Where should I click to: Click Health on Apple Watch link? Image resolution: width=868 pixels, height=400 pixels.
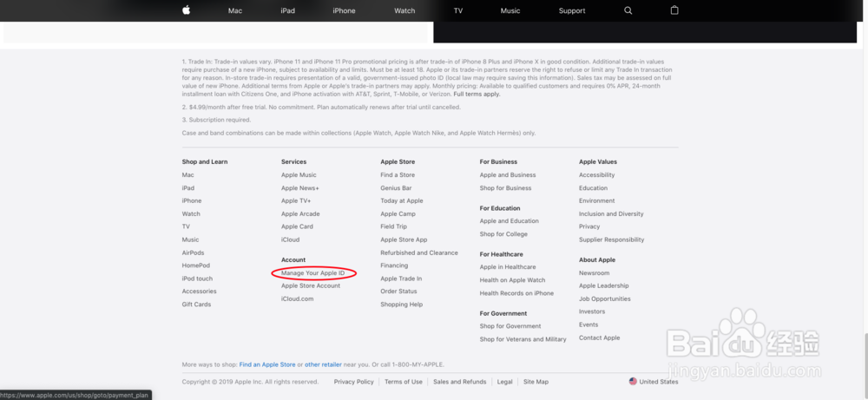513,280
